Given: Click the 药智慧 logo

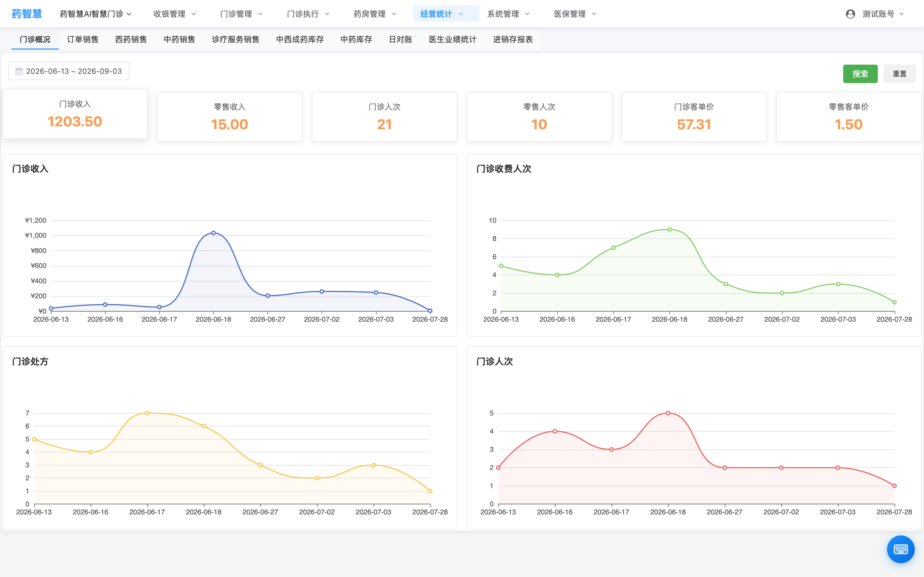Looking at the screenshot, I should coord(27,14).
